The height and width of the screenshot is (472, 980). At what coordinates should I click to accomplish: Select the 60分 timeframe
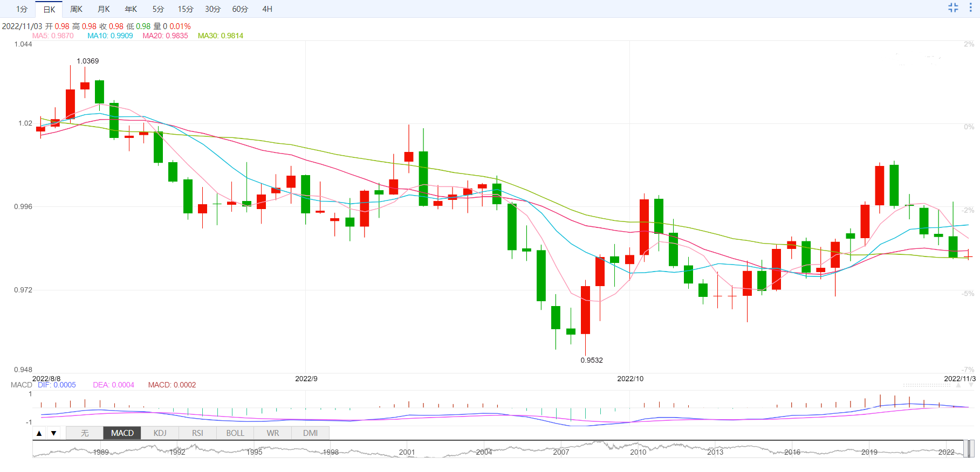click(x=240, y=9)
